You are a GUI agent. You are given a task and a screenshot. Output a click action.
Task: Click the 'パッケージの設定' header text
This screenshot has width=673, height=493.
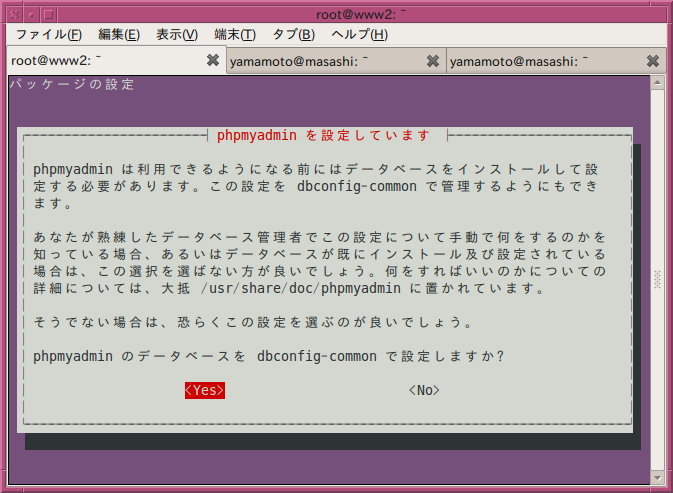(x=72, y=84)
